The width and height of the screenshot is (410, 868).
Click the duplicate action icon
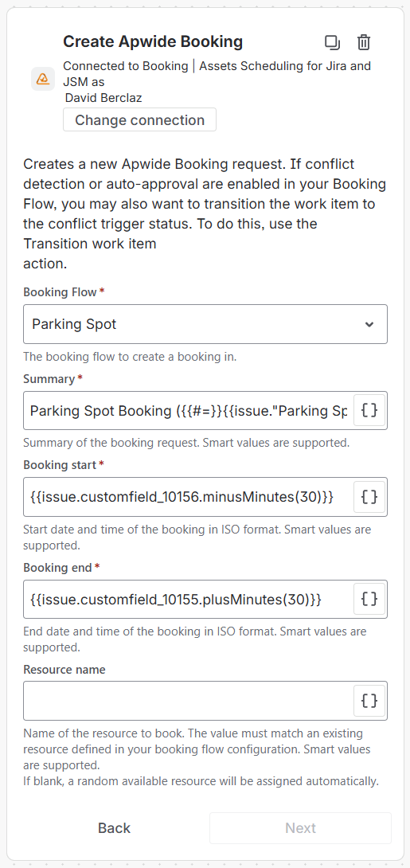pyautogui.click(x=332, y=43)
